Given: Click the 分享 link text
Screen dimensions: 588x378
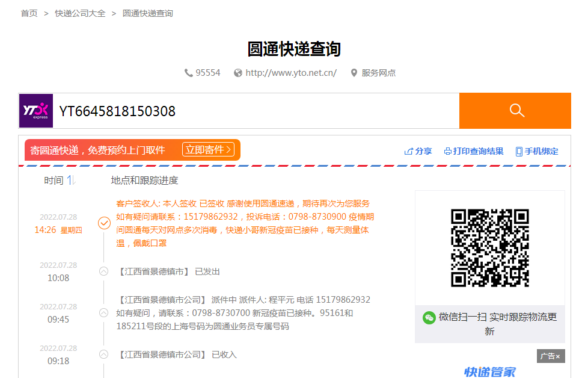Looking at the screenshot, I should pos(423,151).
